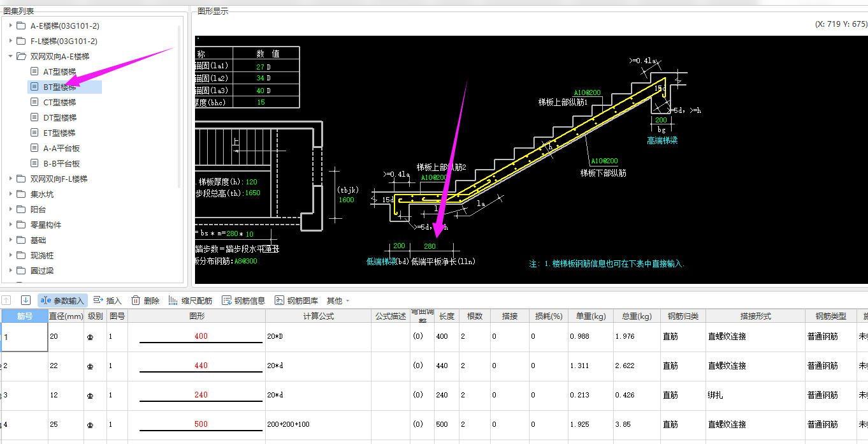Expand the 现浇桩 folder
This screenshot has width=868, height=444.
(x=11, y=255)
